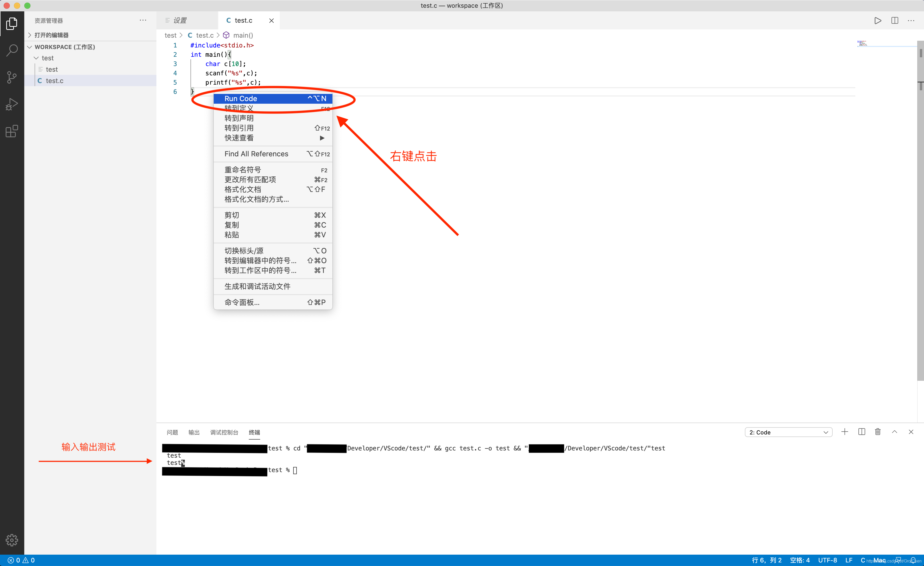Switch to the 设置 tab
924x566 pixels.
click(187, 21)
